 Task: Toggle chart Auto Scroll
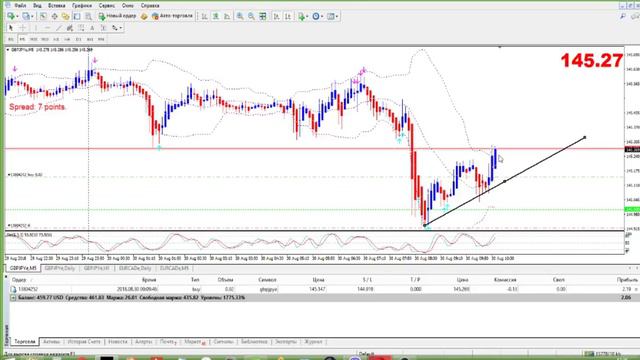(276, 16)
